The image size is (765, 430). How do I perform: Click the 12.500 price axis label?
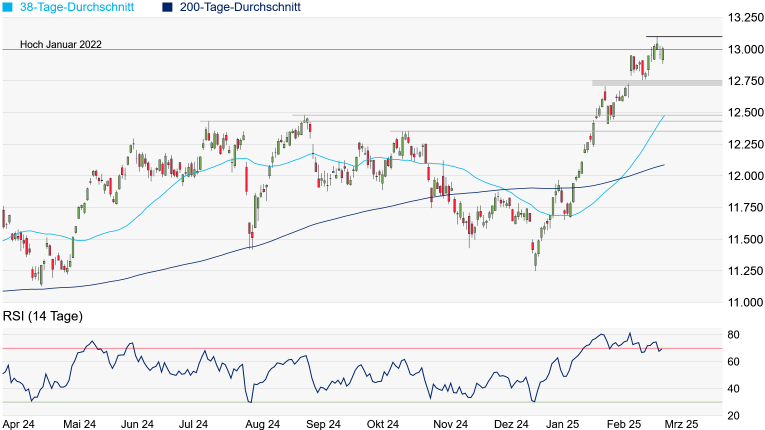746,113
